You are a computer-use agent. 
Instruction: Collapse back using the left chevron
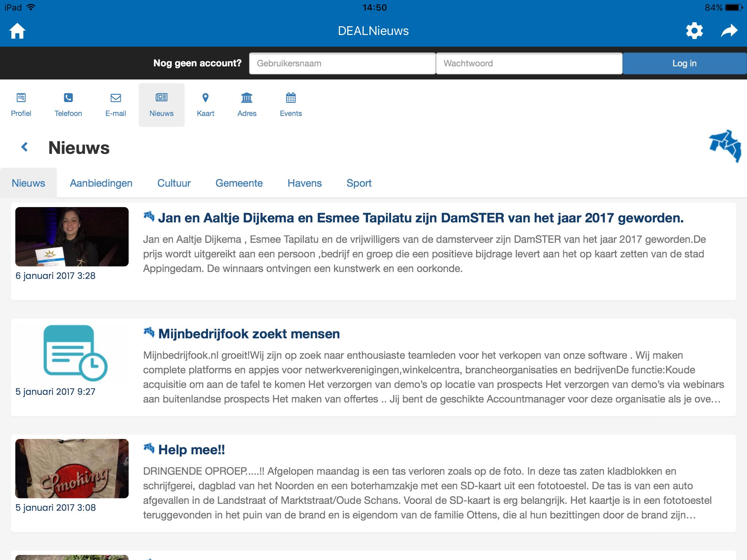24,147
